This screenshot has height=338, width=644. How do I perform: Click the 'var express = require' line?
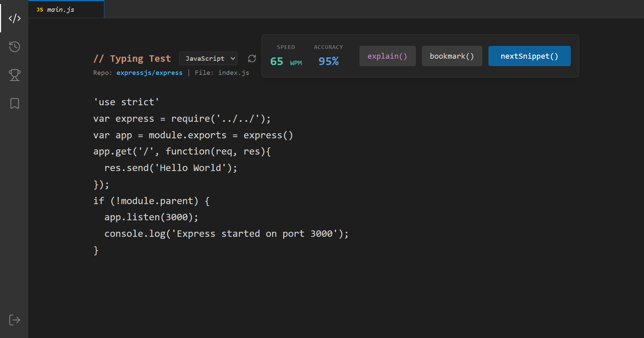click(182, 119)
